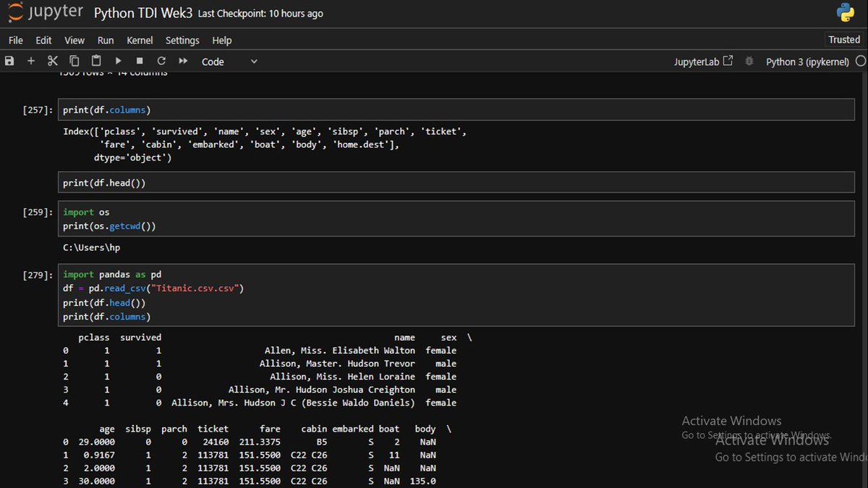Viewport: 868px width, 488px height.
Task: Click the [279]: cell prompt
Action: coord(38,275)
